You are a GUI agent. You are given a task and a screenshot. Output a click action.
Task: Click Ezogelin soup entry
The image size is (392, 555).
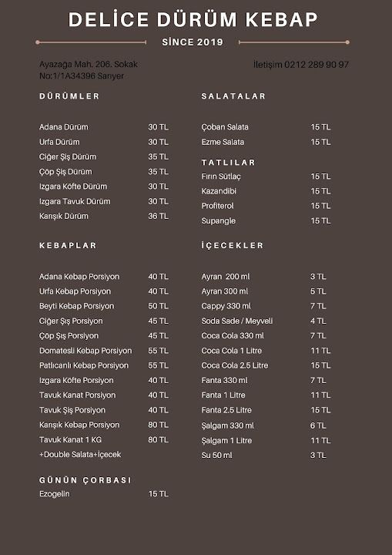tap(104, 494)
